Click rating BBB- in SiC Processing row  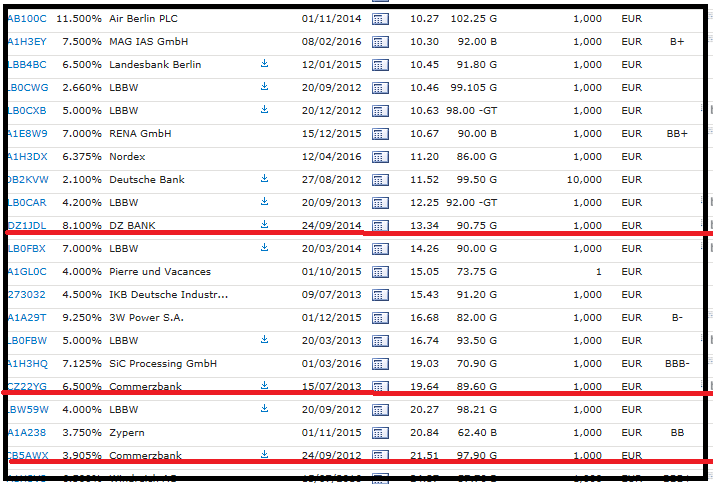(677, 364)
